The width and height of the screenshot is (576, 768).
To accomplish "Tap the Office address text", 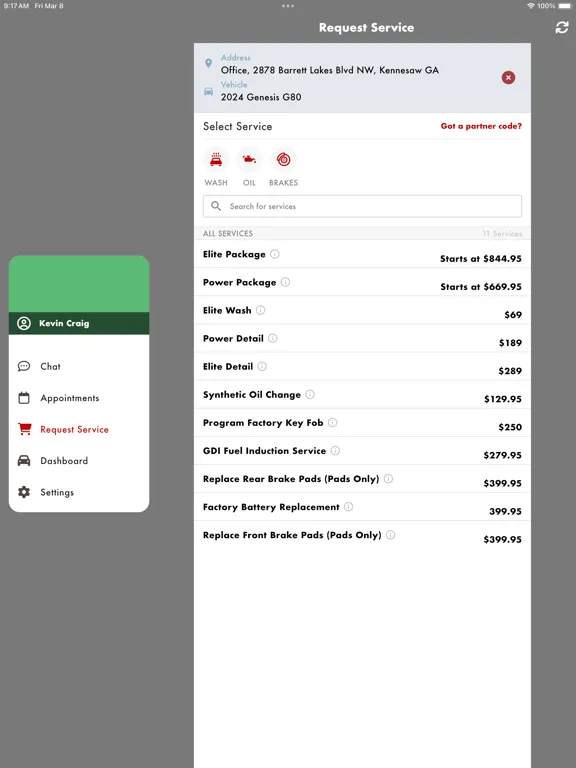I will (x=330, y=70).
